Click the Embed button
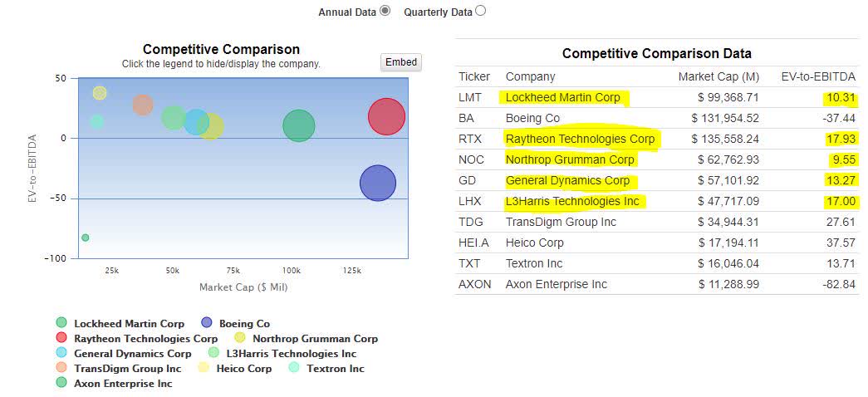The height and width of the screenshot is (397, 868). 401,62
